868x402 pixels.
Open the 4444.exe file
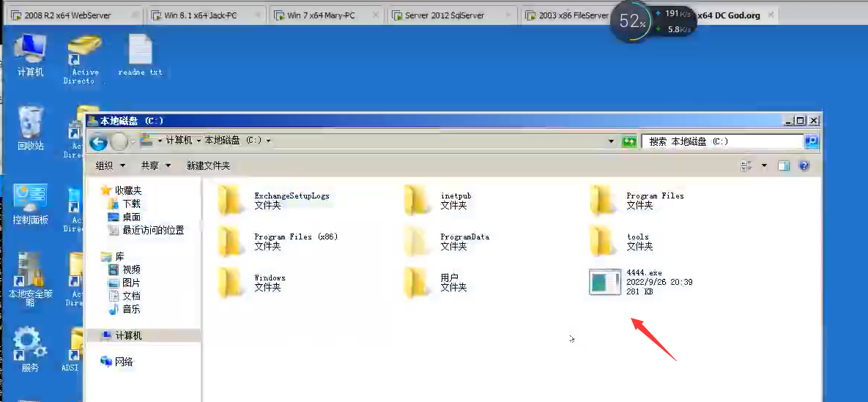606,282
